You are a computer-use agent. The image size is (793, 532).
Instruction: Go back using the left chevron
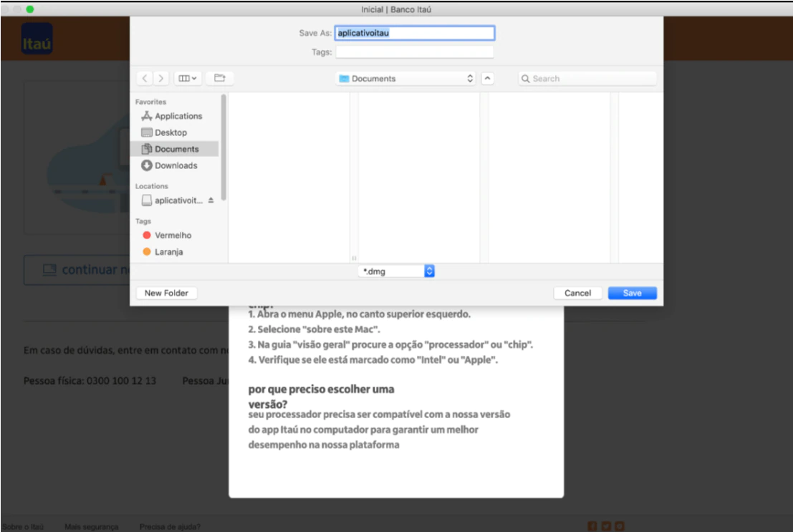pos(145,78)
